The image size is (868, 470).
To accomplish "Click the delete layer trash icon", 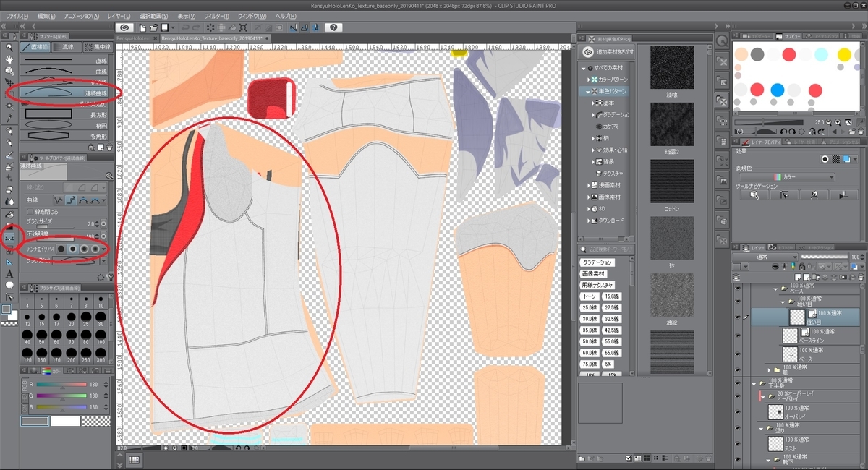I will [x=861, y=277].
